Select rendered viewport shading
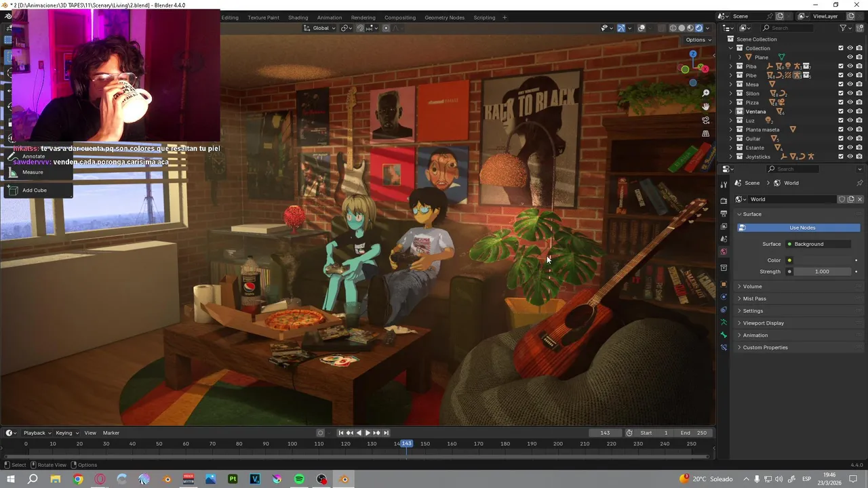Screen dimensions: 868x488 [699, 28]
